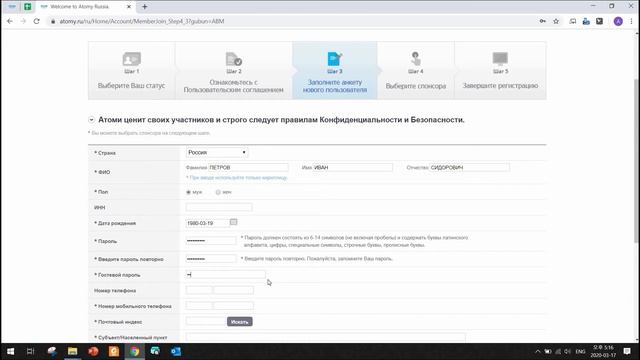
Task: Open the Windows Start menu
Action: tap(10, 351)
